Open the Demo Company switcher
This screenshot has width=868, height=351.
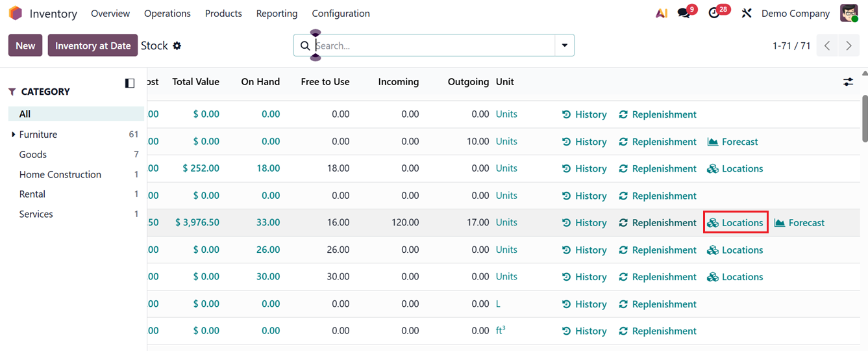pos(795,13)
